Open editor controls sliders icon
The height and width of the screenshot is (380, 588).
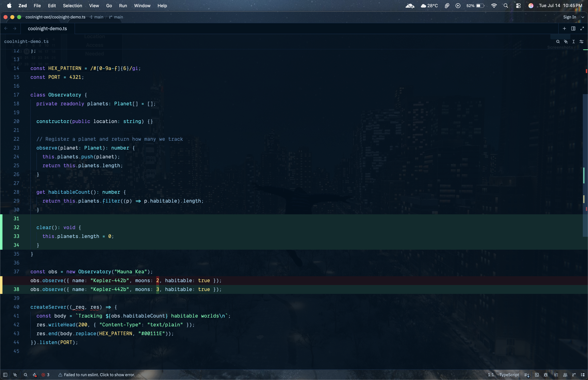(582, 42)
